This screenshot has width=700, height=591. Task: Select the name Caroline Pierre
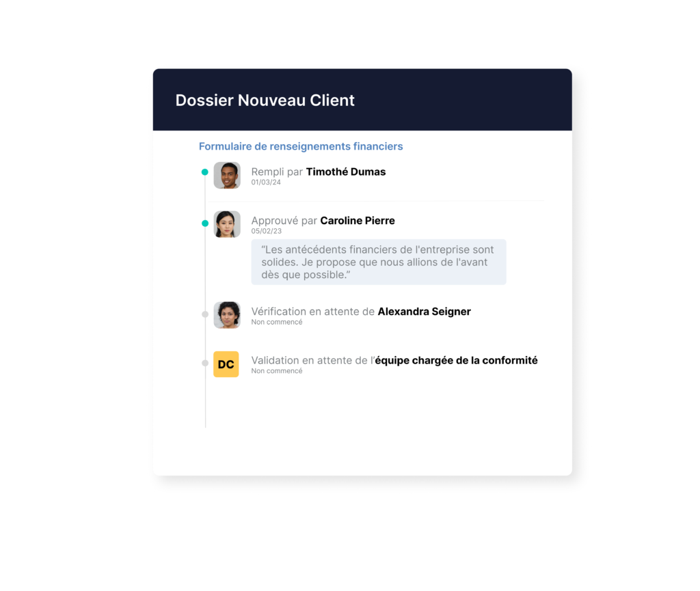[x=358, y=220]
